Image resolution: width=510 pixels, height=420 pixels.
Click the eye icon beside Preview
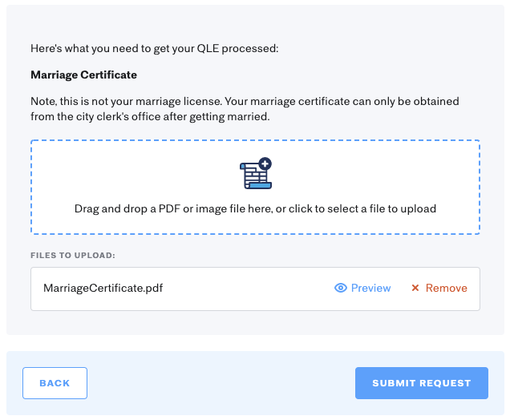(x=340, y=289)
